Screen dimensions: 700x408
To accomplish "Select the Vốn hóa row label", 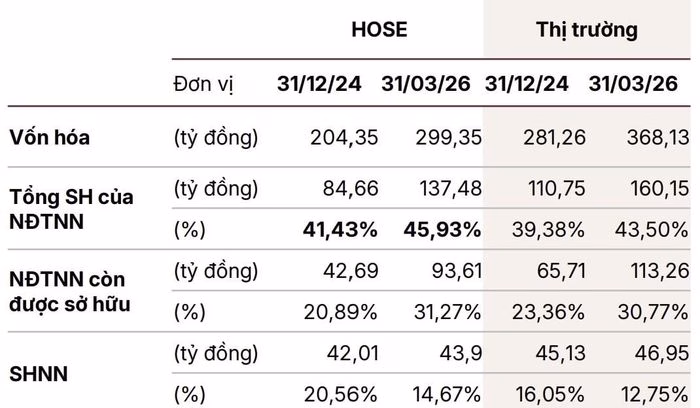I will click(x=50, y=137).
